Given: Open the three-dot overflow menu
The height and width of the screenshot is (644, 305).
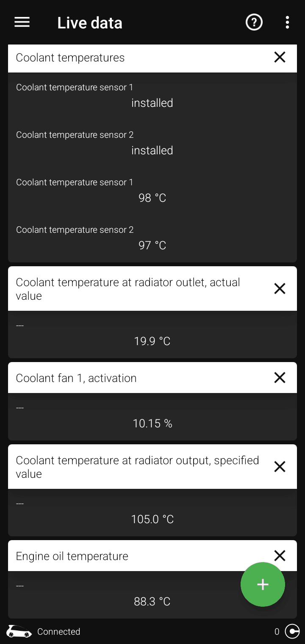Looking at the screenshot, I should tap(287, 22).
